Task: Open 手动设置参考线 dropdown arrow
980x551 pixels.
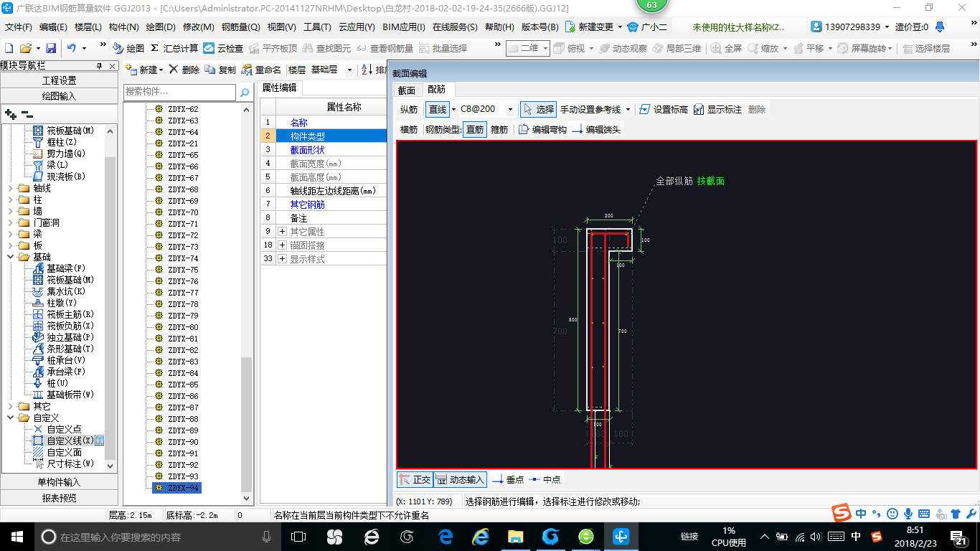Action: (x=628, y=109)
